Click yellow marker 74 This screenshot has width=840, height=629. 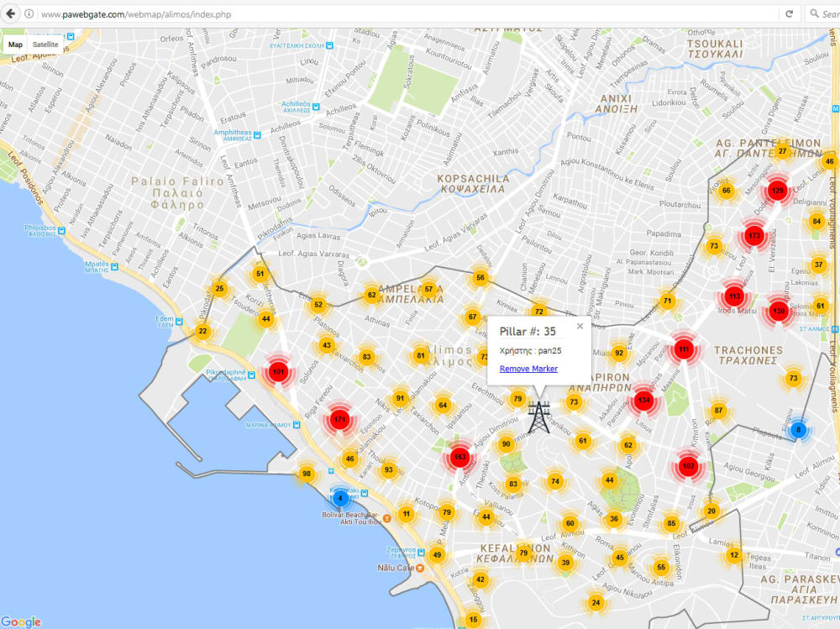click(555, 481)
